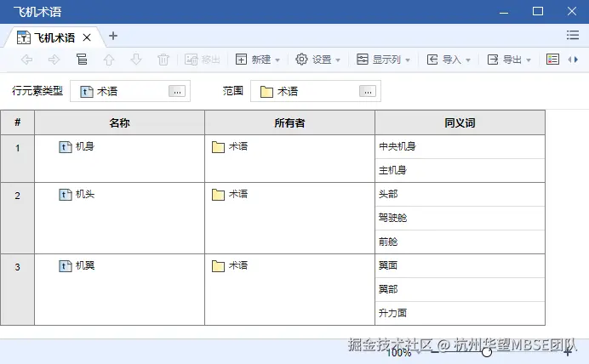Click the 术语 owner text in row 2
This screenshot has height=364, width=589.
point(238,194)
